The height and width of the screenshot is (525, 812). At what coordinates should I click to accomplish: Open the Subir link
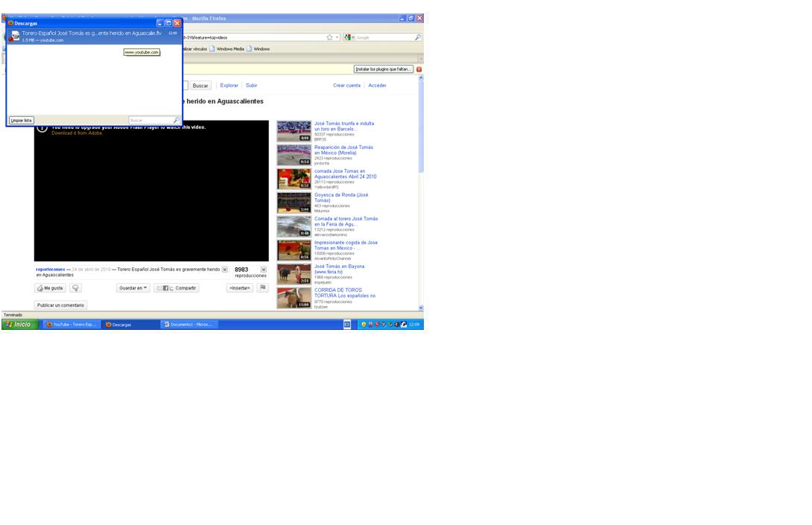(251, 86)
